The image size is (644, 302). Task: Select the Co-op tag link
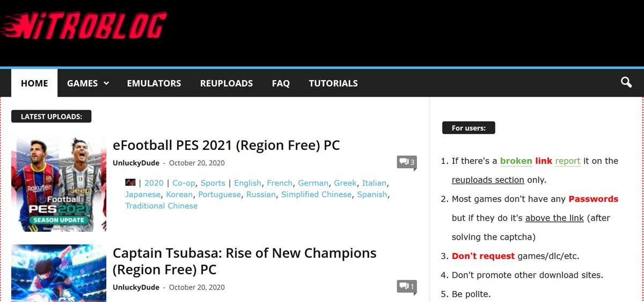point(184,183)
